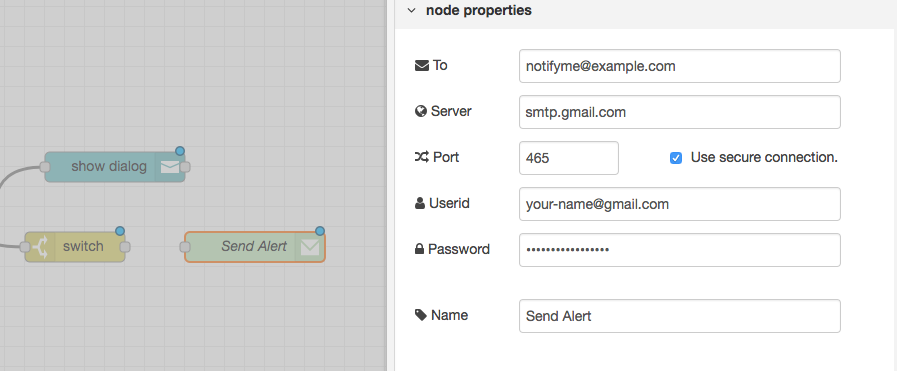This screenshot has height=371, width=897.
Task: Click the lock icon beside Password label
Action: 419,250
